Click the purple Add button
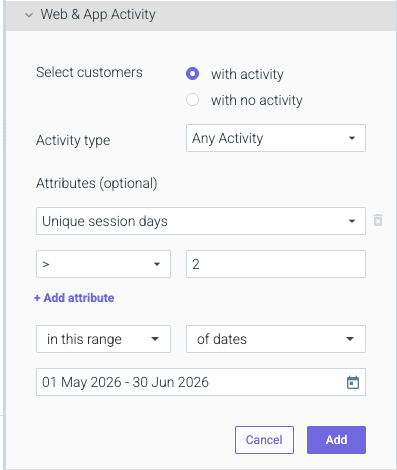This screenshot has width=397, height=470. pos(336,440)
